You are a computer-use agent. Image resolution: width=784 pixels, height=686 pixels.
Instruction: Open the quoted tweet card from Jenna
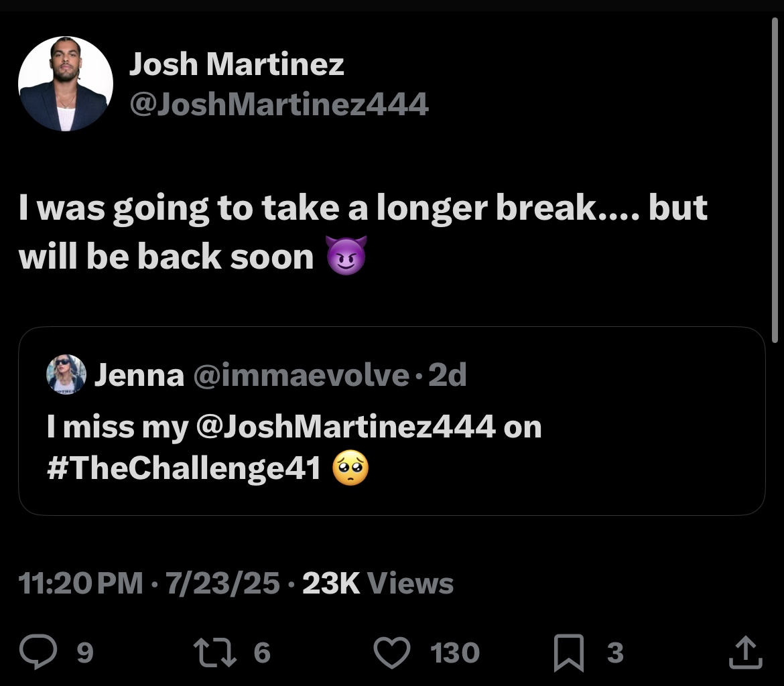pos(392,421)
